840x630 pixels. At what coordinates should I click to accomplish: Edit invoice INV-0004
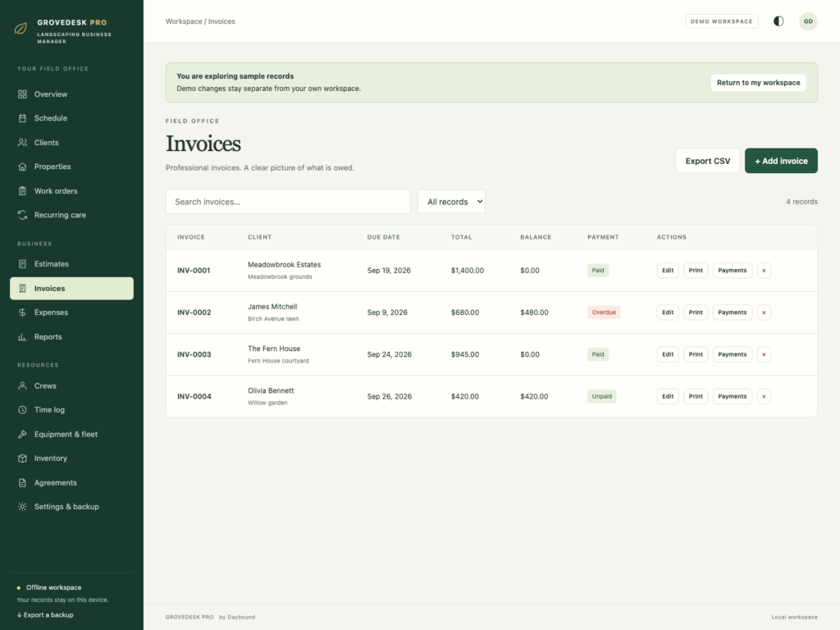point(668,396)
